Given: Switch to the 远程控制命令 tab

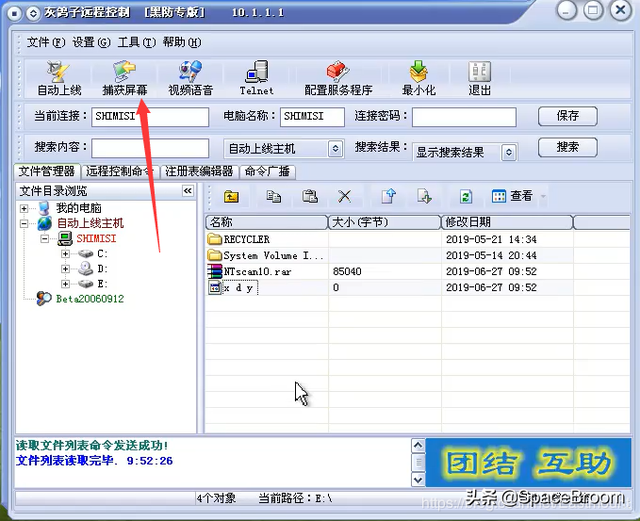Looking at the screenshot, I should coord(120,171).
